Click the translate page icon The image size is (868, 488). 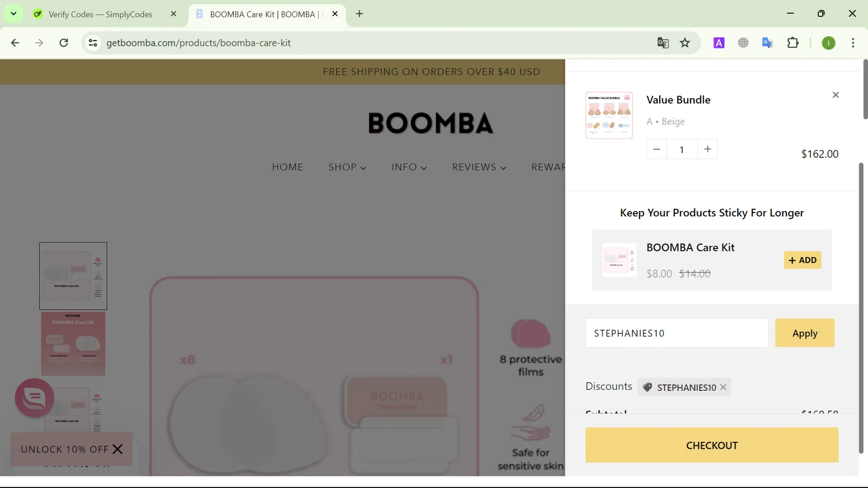[x=663, y=43]
